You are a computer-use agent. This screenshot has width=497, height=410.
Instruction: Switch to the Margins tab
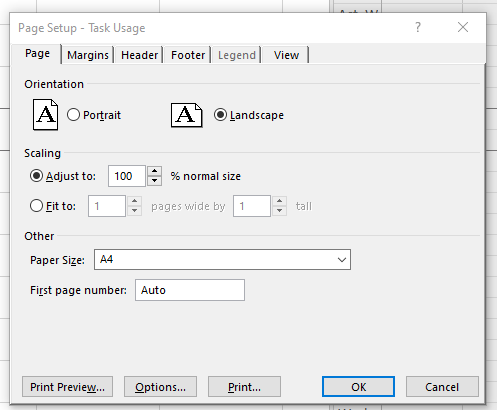coord(88,55)
